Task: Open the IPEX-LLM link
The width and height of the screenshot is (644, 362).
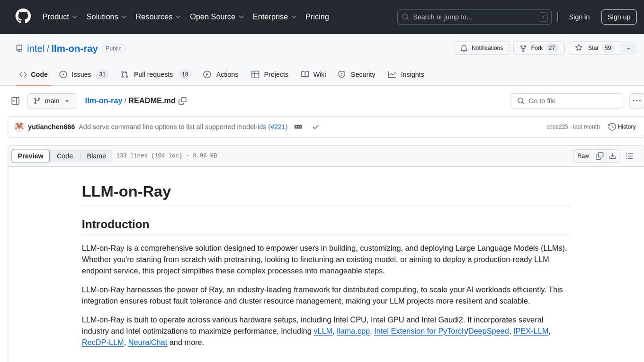Action: click(x=531, y=331)
